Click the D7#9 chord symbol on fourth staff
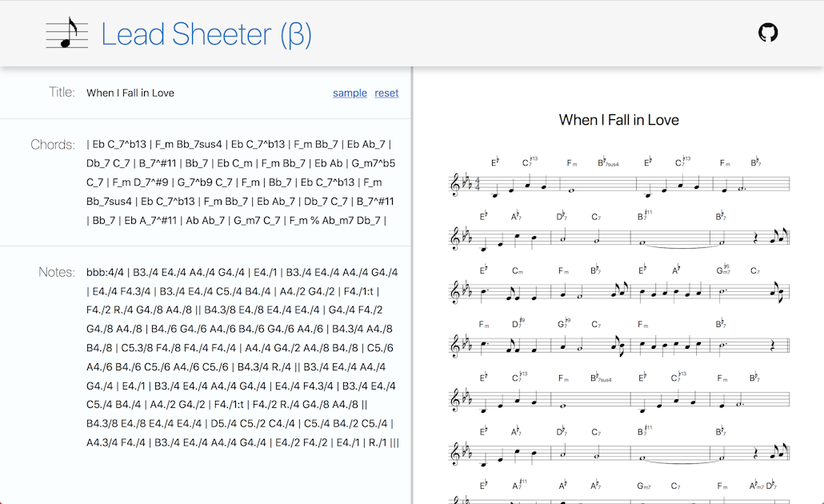The width and height of the screenshot is (824, 504). (x=518, y=323)
